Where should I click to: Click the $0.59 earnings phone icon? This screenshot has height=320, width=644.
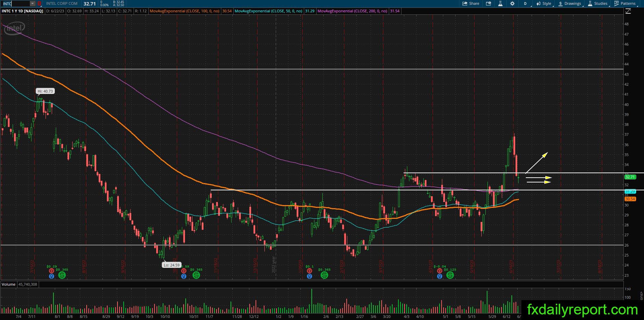pos(184,271)
